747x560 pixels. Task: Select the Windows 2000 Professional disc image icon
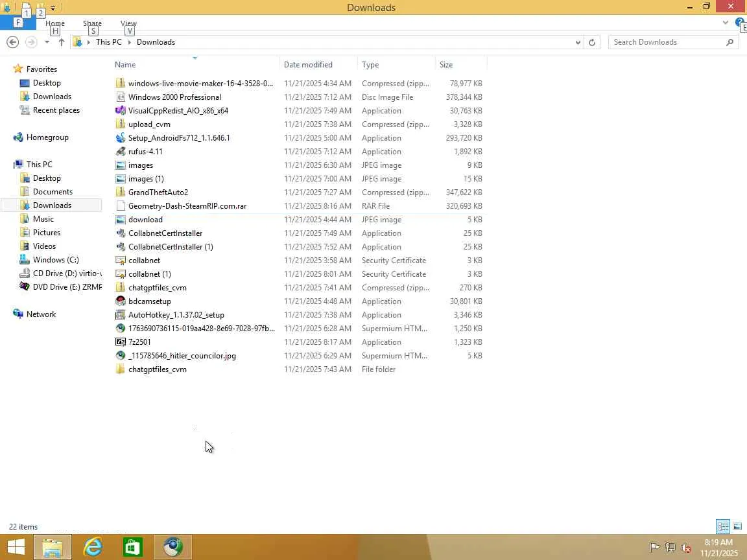tap(121, 97)
